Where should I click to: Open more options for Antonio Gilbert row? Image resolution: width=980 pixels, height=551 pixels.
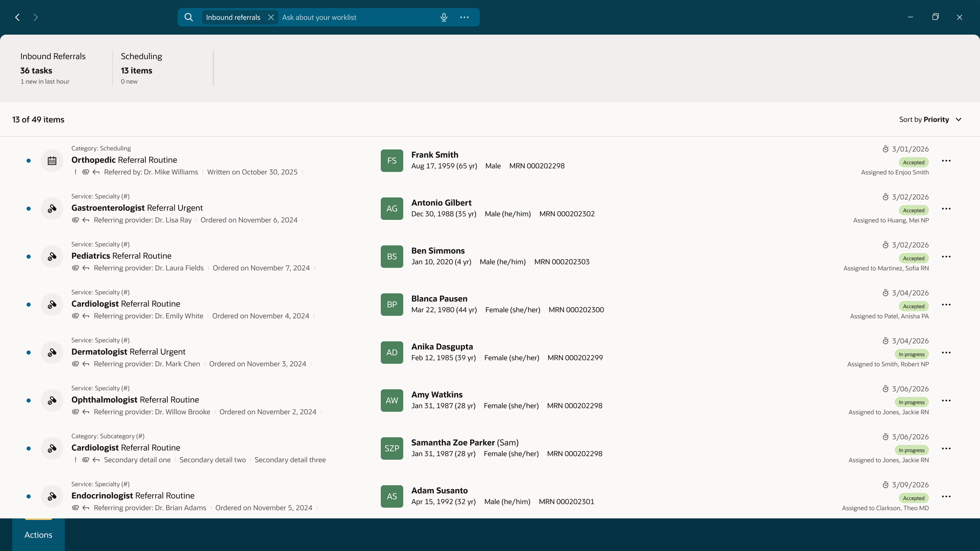point(946,208)
